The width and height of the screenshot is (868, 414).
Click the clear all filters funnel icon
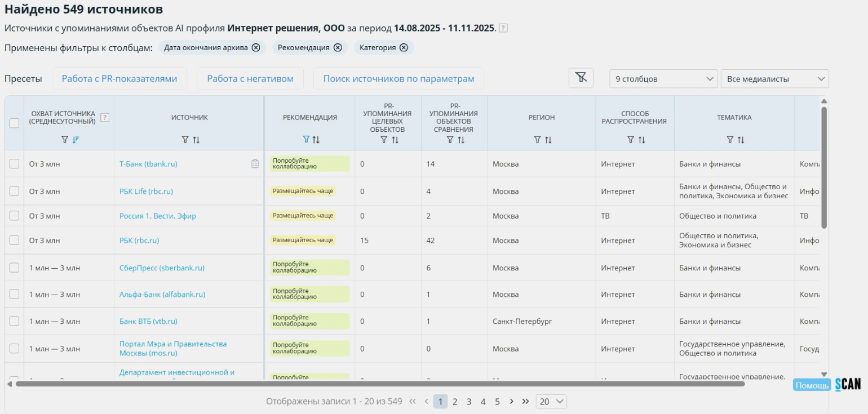[581, 78]
